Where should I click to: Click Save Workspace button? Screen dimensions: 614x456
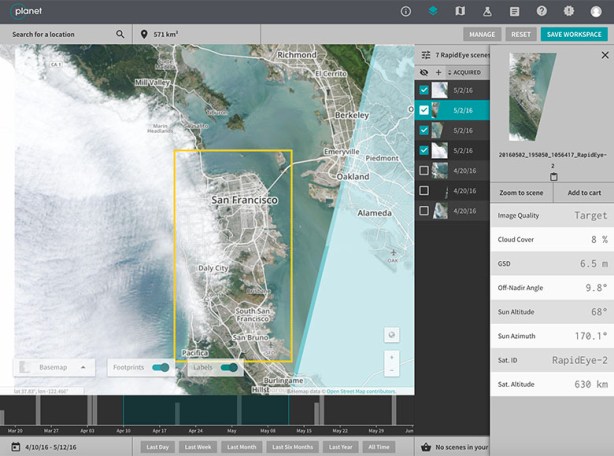(574, 34)
